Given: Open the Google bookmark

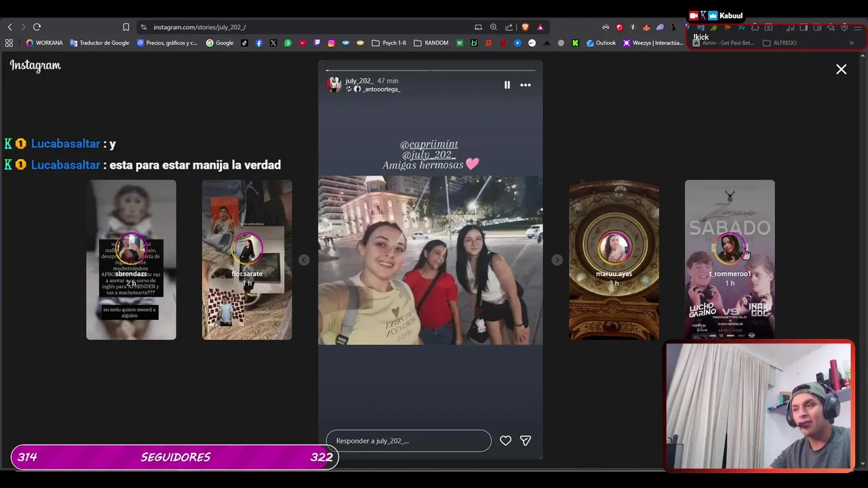Looking at the screenshot, I should click(x=220, y=43).
